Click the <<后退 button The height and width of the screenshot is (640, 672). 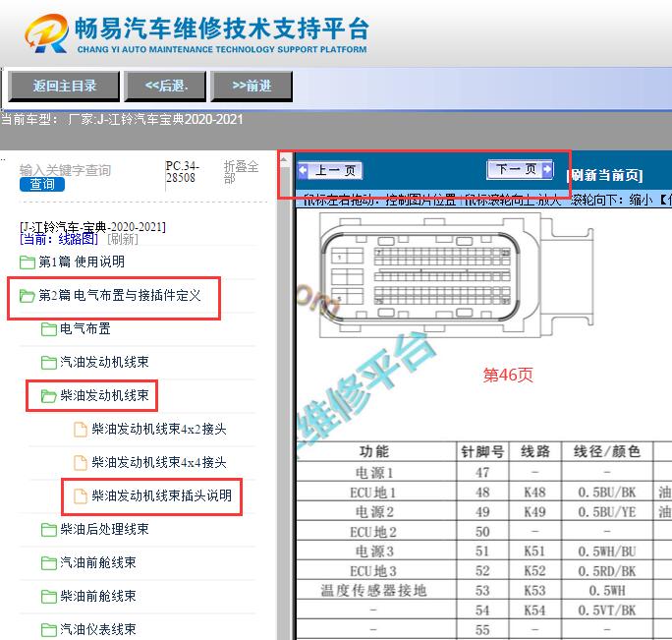(165, 87)
